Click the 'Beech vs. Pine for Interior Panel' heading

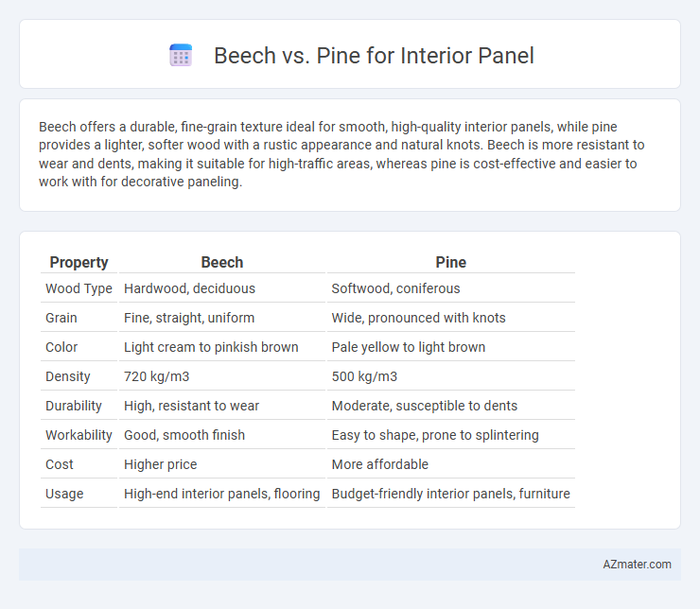tap(374, 56)
